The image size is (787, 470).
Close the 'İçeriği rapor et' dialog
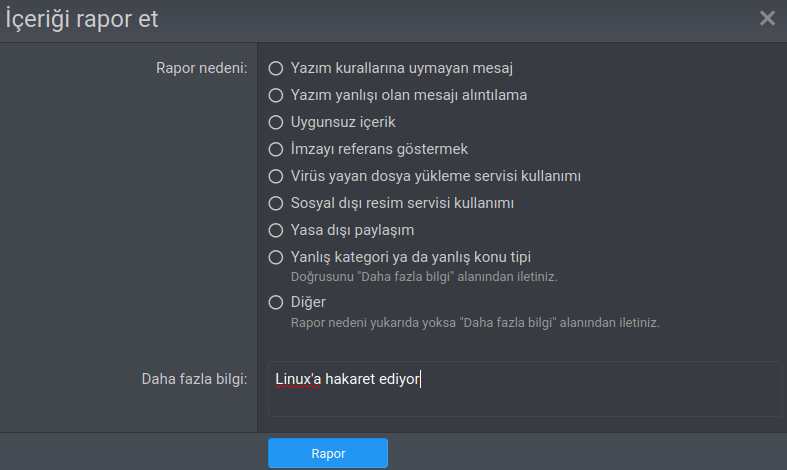click(767, 18)
